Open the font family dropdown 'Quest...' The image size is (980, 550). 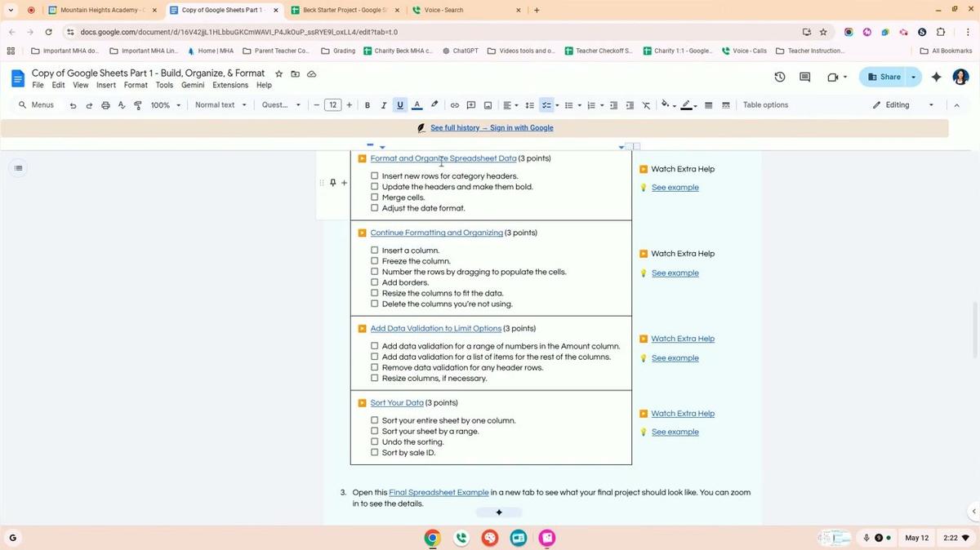click(281, 105)
